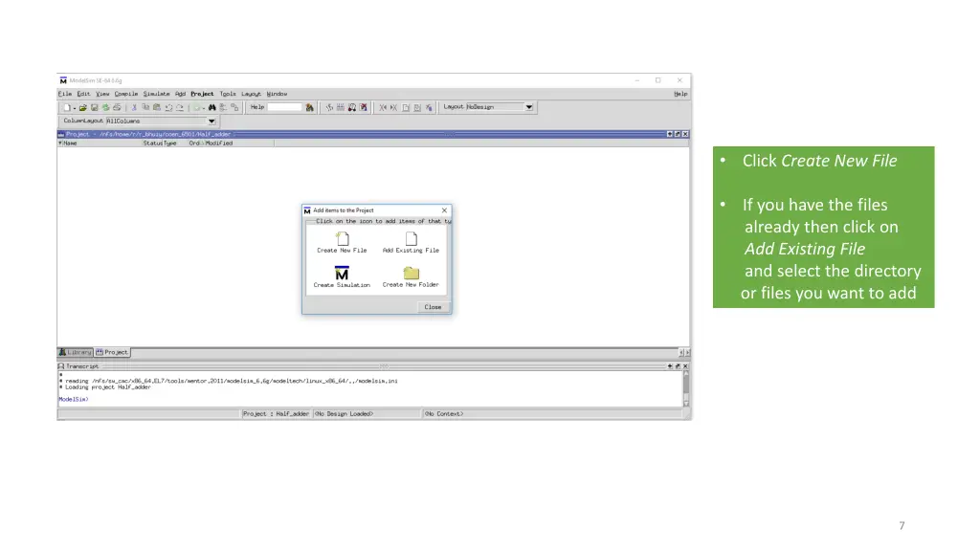
Task: Click the Reload green toolbar icon
Action: [105, 107]
